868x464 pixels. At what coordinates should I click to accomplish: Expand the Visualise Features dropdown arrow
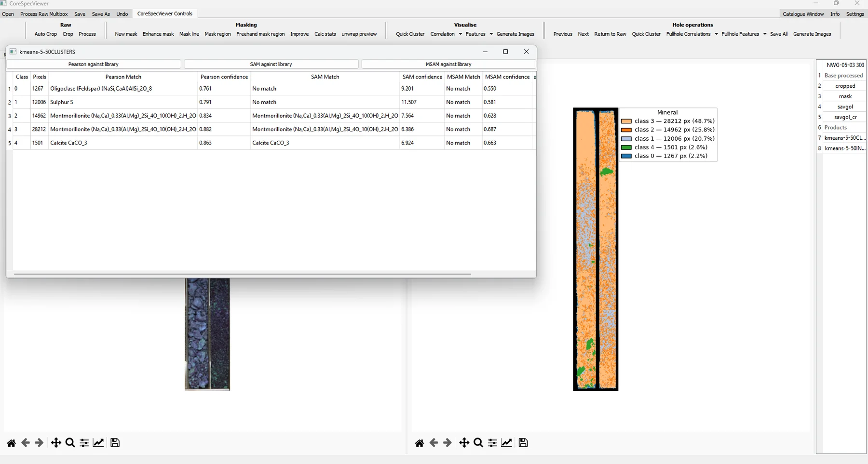(x=491, y=34)
